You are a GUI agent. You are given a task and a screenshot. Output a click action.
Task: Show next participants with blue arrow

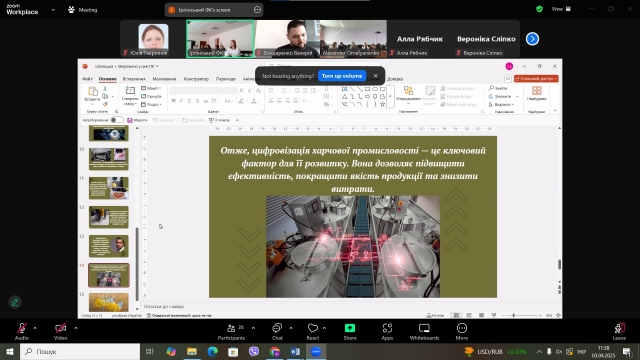tap(532, 39)
